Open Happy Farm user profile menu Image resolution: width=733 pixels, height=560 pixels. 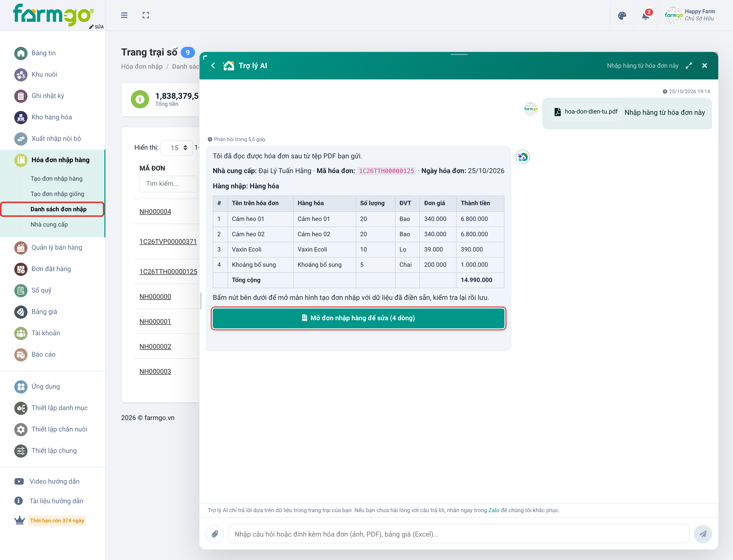[690, 15]
